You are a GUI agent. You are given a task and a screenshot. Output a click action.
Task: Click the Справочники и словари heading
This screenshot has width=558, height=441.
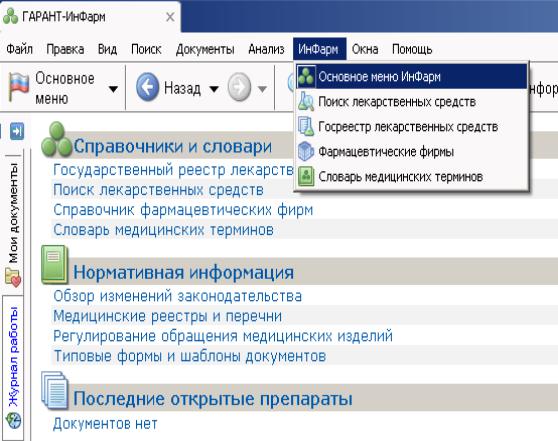[173, 147]
